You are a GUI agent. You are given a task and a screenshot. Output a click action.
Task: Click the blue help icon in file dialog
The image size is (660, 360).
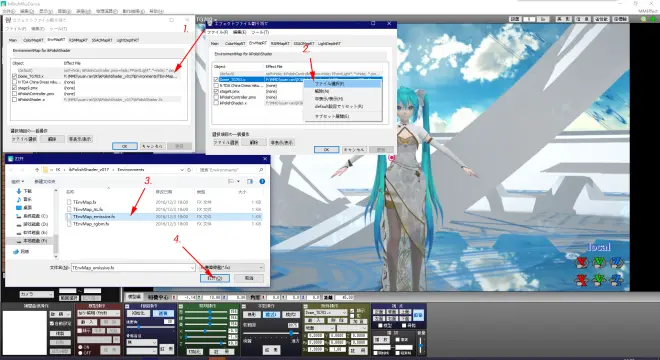click(x=262, y=181)
